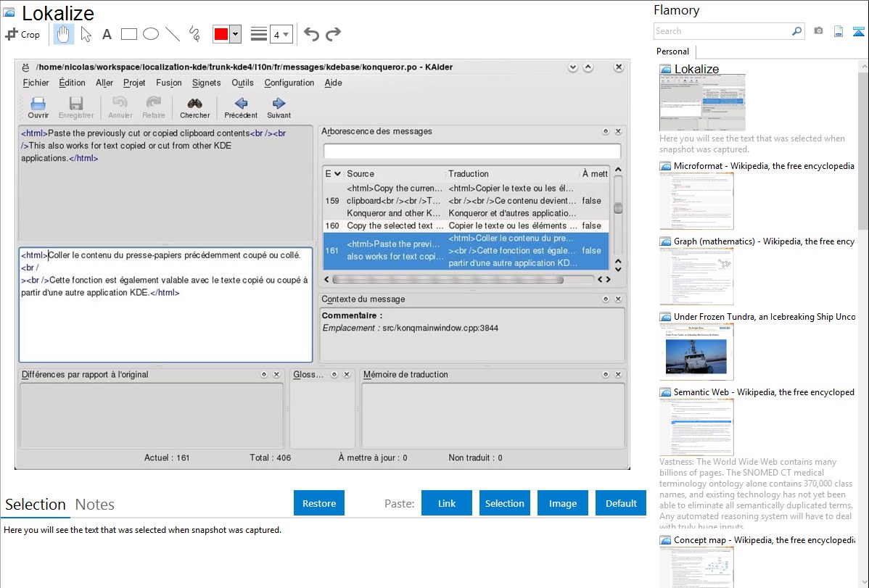
Task: Click the red color swatch
Action: tap(221, 34)
